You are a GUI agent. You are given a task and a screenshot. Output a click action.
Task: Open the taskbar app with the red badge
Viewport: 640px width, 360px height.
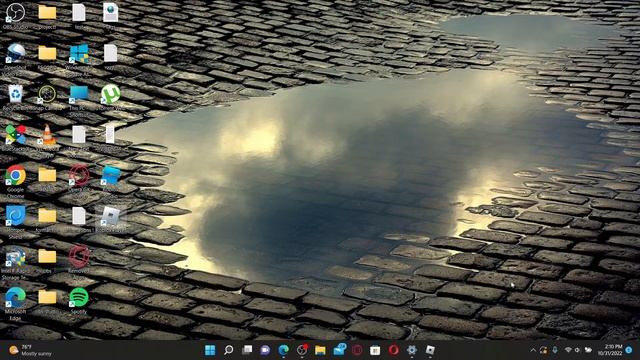(x=302, y=350)
